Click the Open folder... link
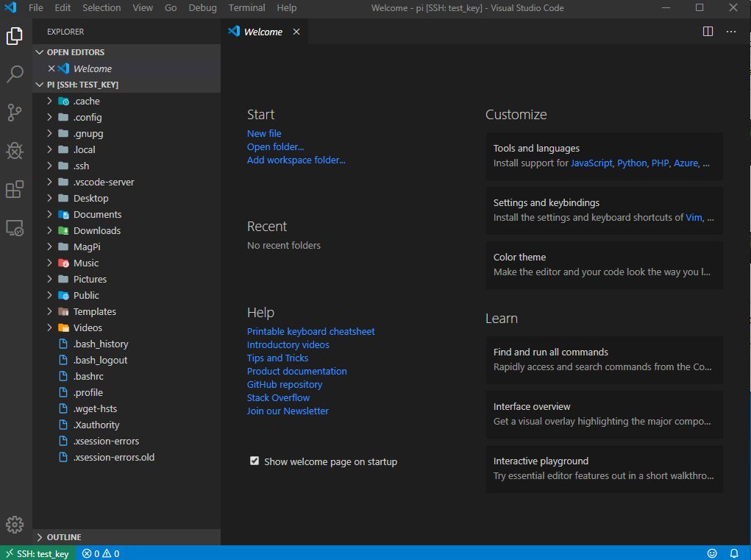The height and width of the screenshot is (560, 751). (x=275, y=147)
